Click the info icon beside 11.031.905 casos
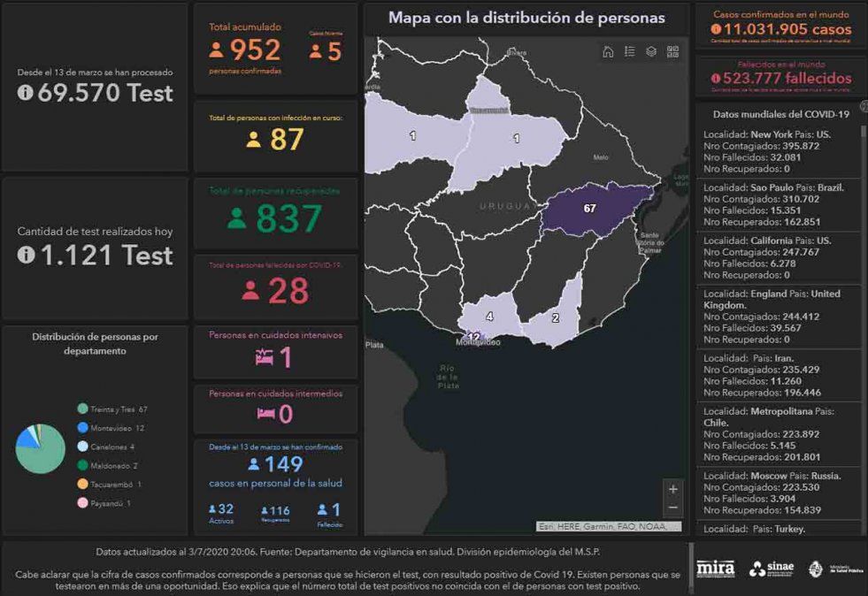 pos(715,29)
